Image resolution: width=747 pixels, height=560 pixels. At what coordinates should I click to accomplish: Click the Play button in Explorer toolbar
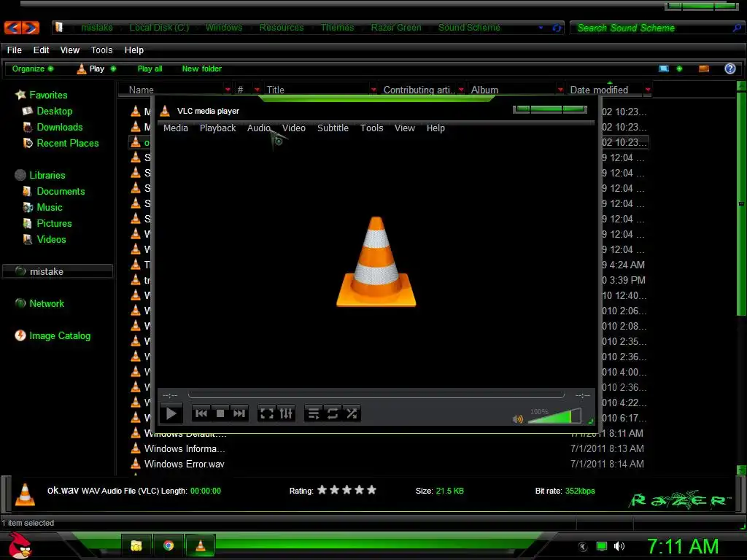90,69
